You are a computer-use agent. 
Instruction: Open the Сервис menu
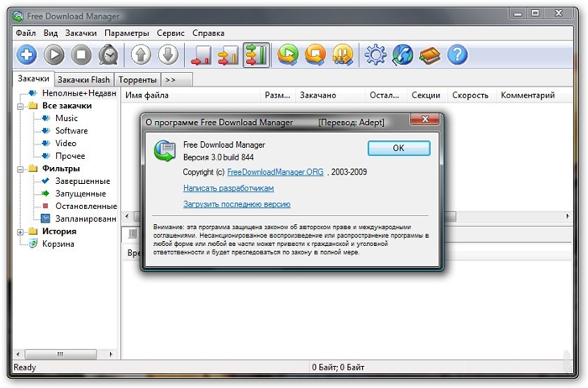[171, 33]
